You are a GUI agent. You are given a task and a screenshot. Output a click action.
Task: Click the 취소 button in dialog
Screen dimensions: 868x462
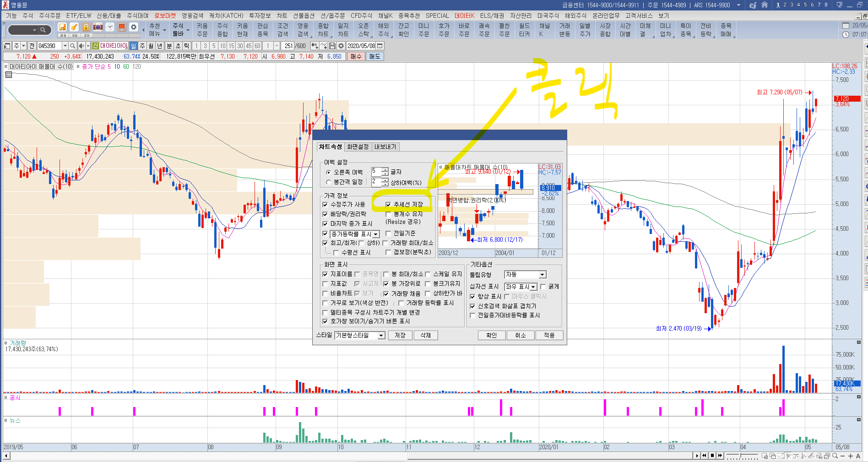[x=521, y=336]
